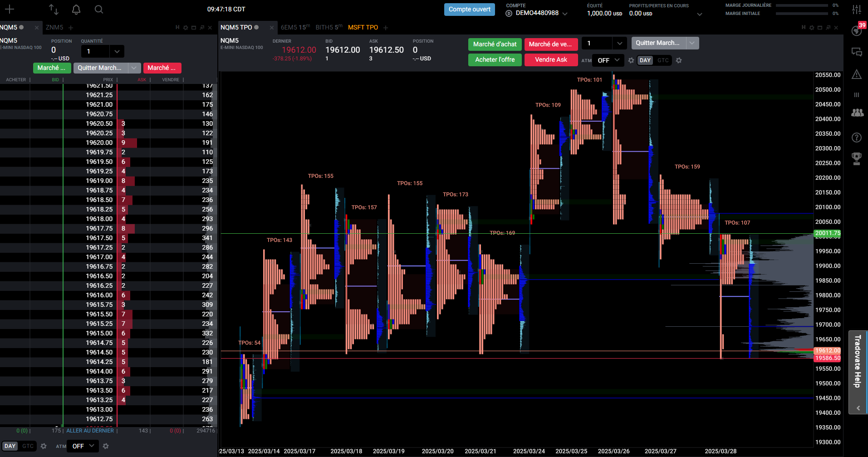Open the help question mark icon

click(857, 138)
